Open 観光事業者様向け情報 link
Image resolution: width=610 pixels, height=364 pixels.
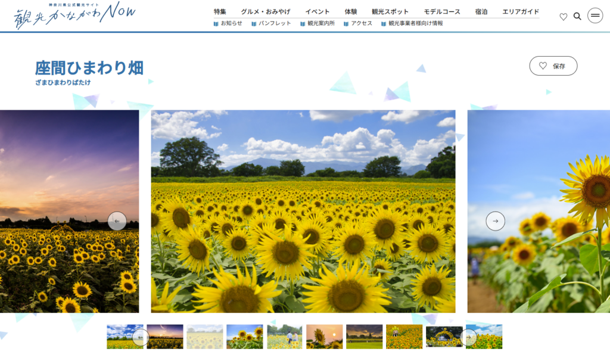[x=415, y=24]
